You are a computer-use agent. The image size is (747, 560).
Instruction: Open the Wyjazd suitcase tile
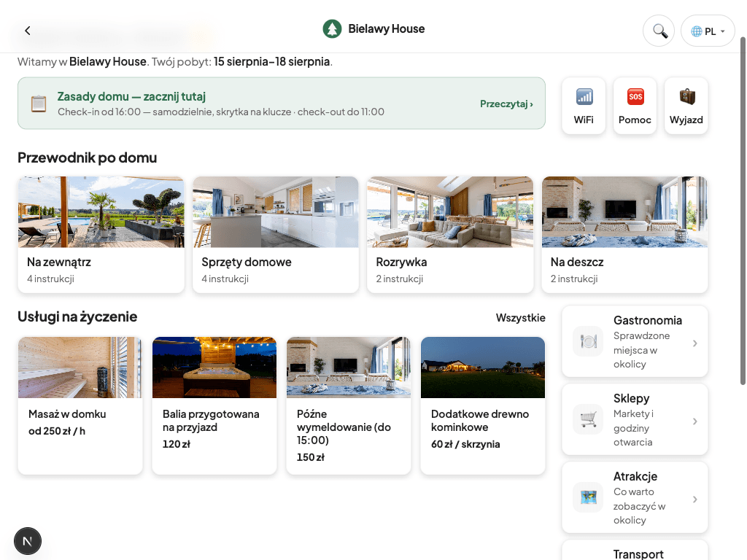pyautogui.click(x=686, y=106)
